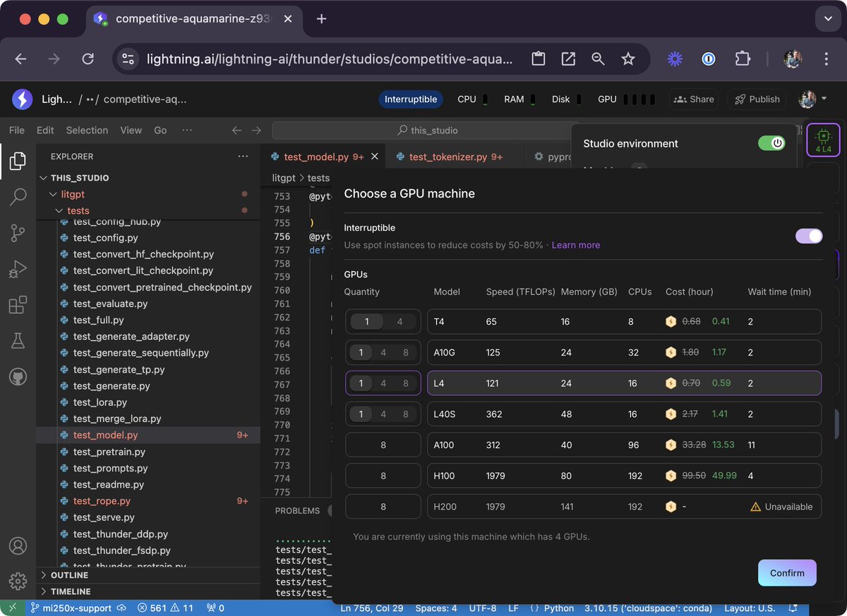847x616 pixels.
Task: Click the 4 L4 machine chip icon
Action: 823,139
